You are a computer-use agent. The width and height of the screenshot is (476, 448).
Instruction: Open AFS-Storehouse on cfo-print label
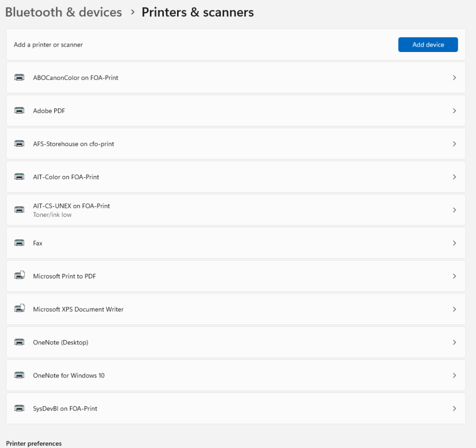(x=73, y=144)
